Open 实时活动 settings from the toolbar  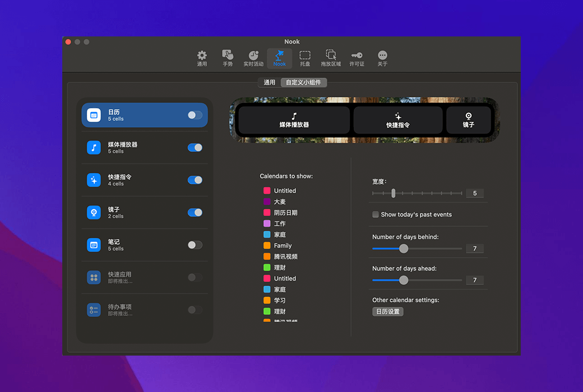[253, 57]
